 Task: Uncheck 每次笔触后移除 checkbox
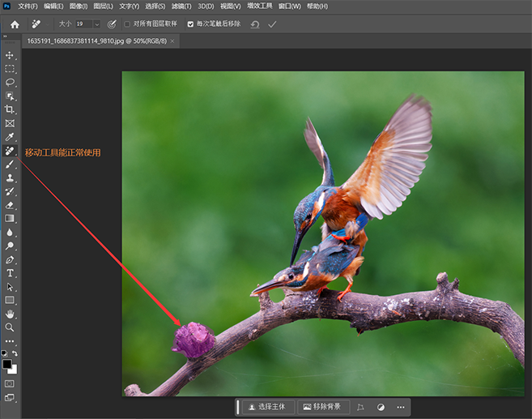(x=190, y=24)
